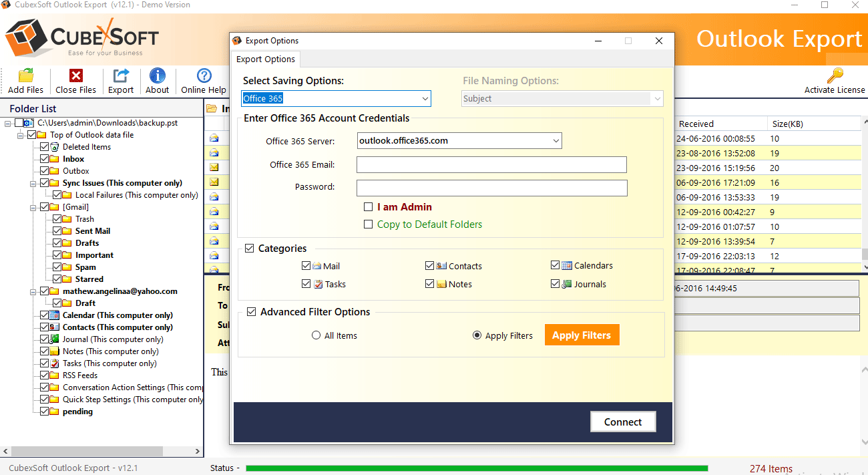Open the Office 365 Server dropdown
Image resolution: width=868 pixels, height=475 pixels.
[556, 141]
